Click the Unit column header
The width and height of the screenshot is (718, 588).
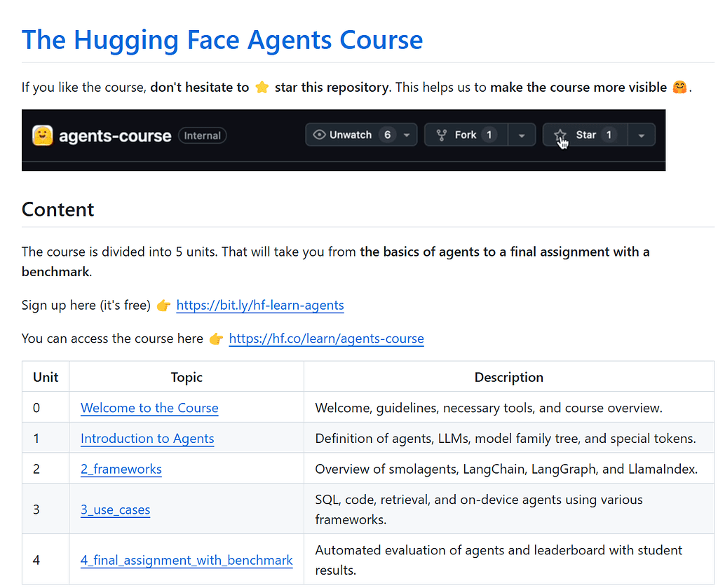tap(46, 377)
